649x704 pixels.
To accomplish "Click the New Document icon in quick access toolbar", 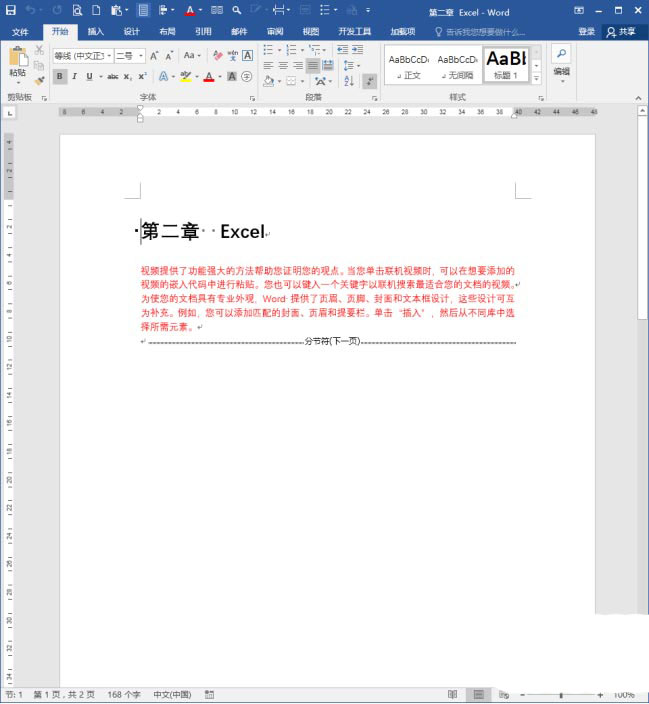I will pos(96,10).
